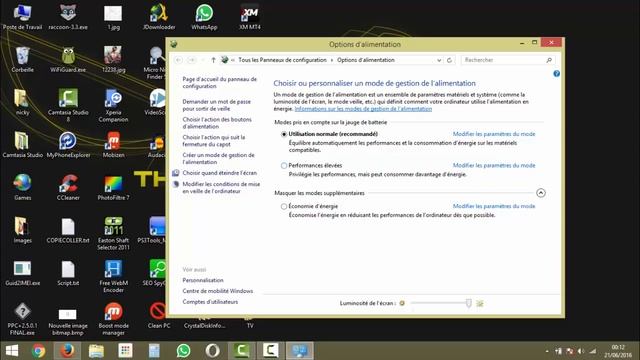Open the XM MT4 desktop shortcut
640x360 pixels.
point(249,17)
